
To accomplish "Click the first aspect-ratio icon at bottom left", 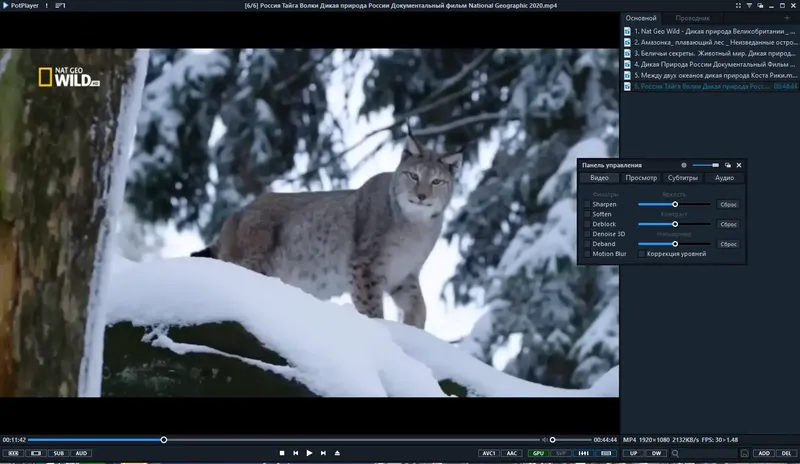I will pos(13,453).
